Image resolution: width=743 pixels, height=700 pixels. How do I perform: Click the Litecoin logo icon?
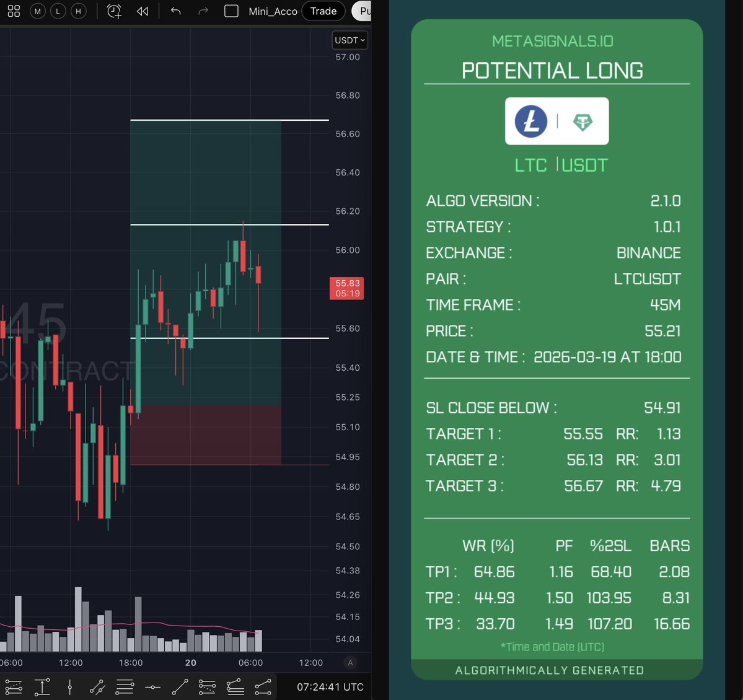click(531, 122)
